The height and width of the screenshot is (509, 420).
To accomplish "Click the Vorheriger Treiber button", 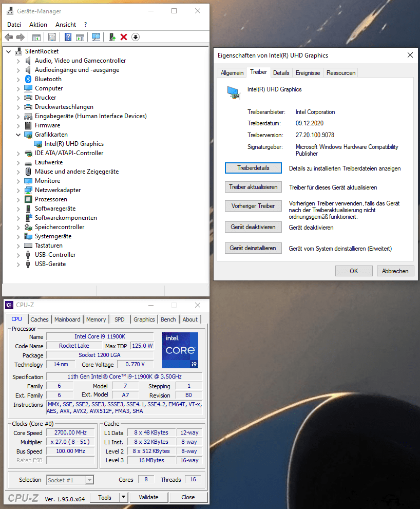I will pos(253,206).
